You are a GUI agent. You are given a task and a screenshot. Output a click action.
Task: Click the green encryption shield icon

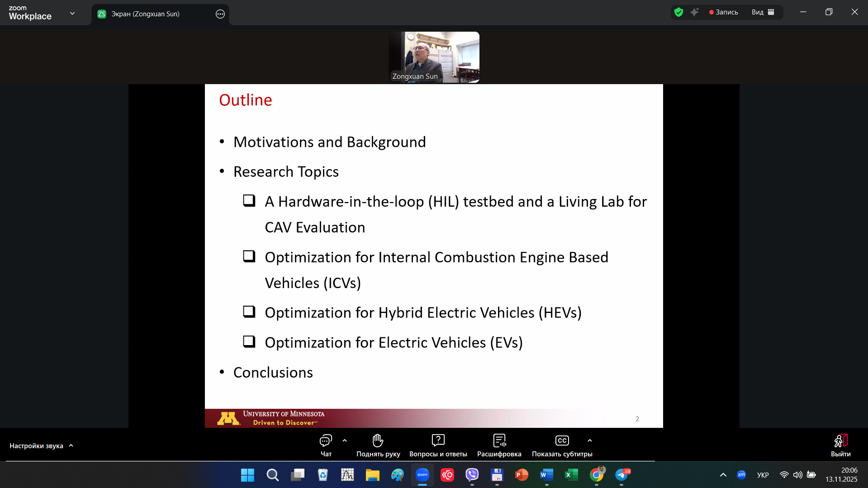point(678,12)
